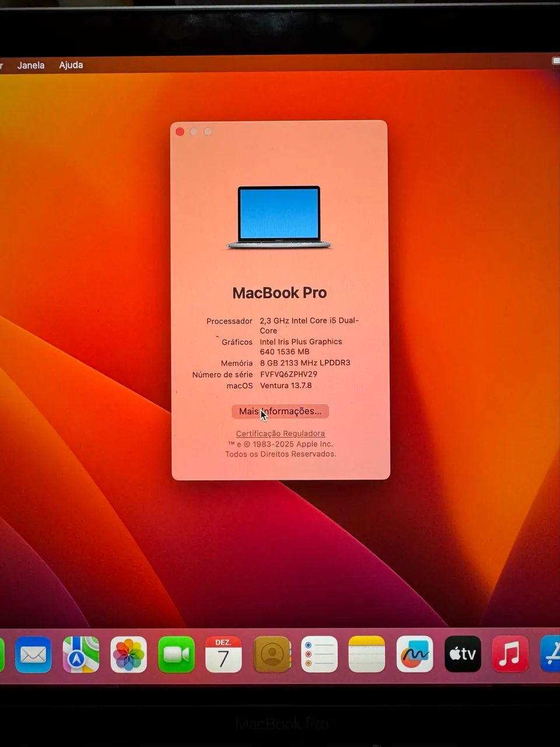Select the partially visible leftmost Dock icon
The height and width of the screenshot is (747, 560).
3,654
